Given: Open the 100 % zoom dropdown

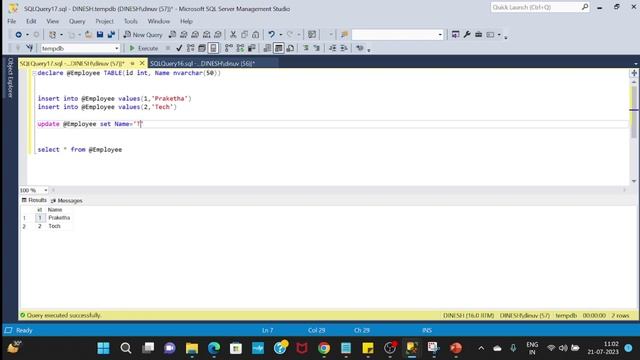Looking at the screenshot, I should [45, 190].
